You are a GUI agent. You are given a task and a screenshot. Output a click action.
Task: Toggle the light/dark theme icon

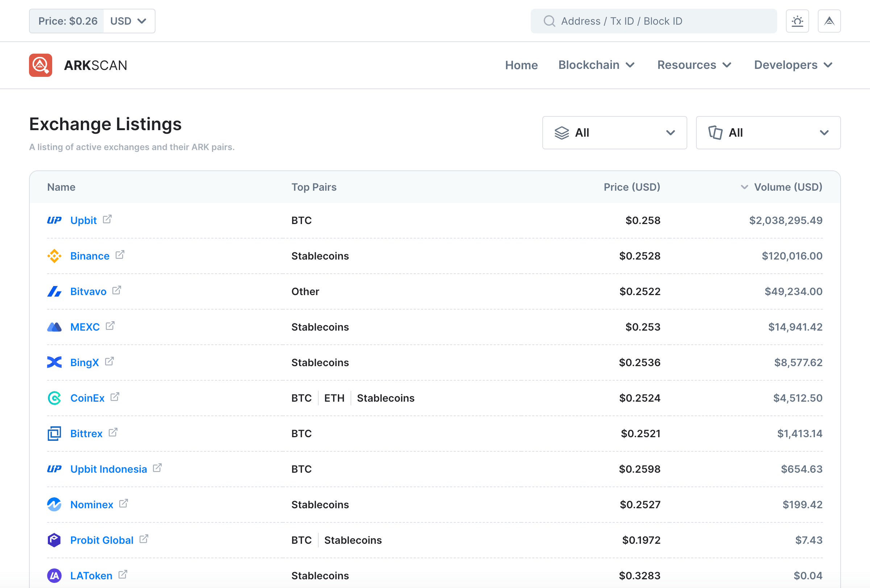click(797, 21)
